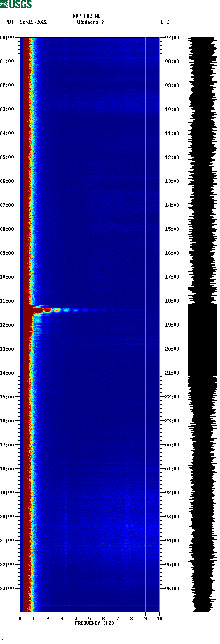Click the 19:00 UTC time label
Image resolution: width=220 pixels, height=644 pixels.
pos(172,325)
